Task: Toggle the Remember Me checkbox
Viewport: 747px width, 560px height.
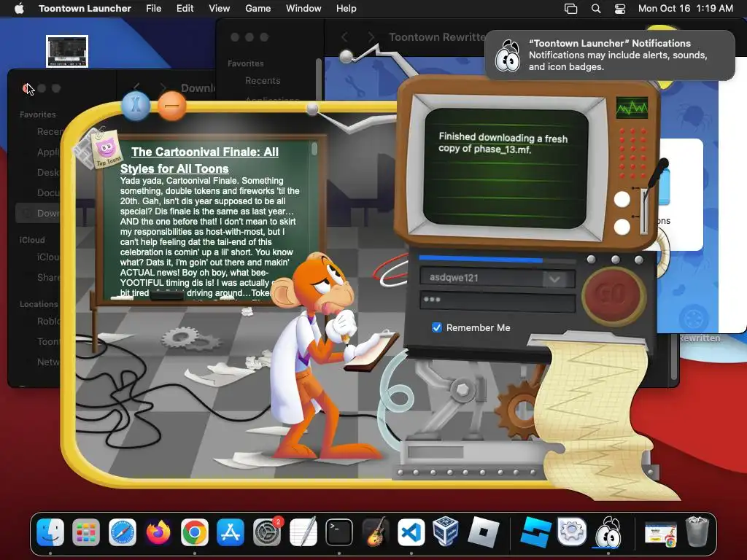Action: [436, 327]
